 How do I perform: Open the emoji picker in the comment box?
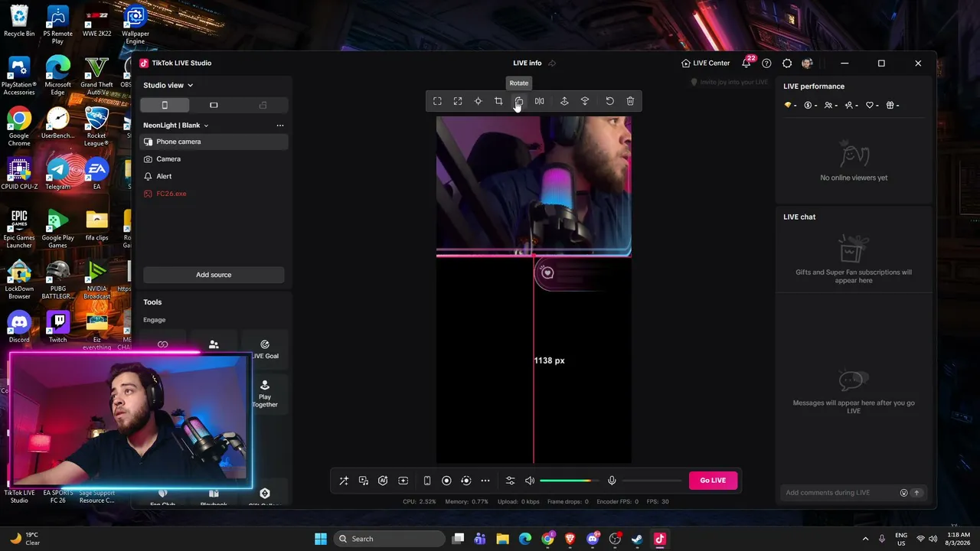pos(904,493)
